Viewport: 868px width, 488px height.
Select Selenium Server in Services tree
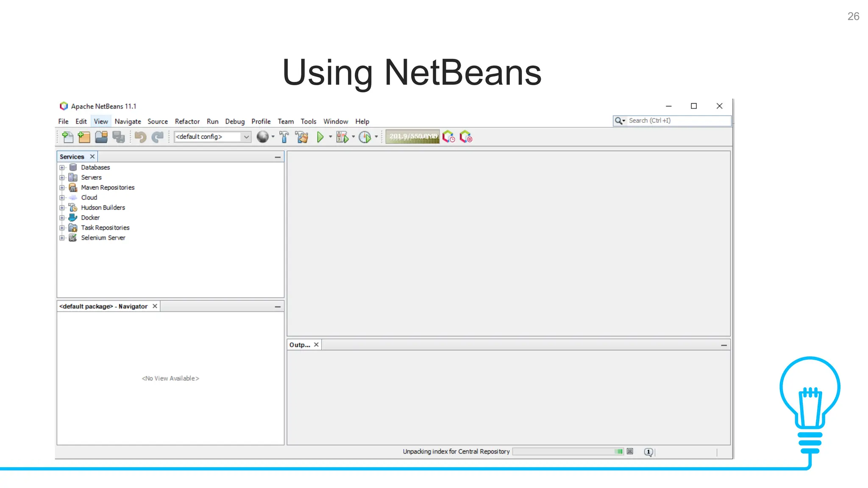tap(103, 238)
